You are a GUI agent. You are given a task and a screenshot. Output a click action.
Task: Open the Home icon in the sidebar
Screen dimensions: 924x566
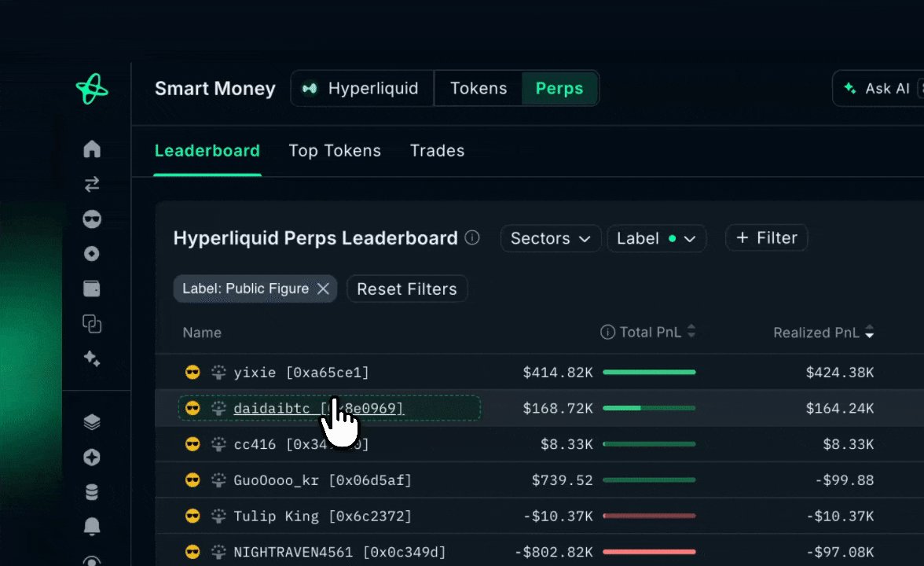(x=92, y=149)
